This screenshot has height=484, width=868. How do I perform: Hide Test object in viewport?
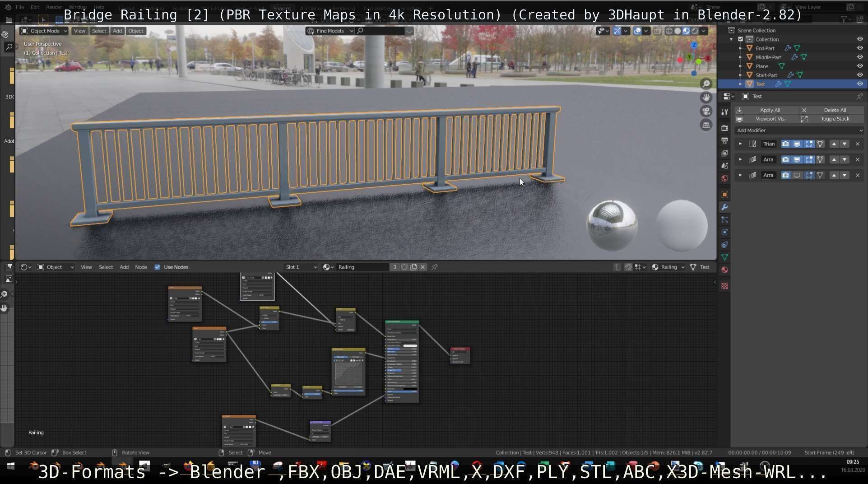click(x=860, y=84)
